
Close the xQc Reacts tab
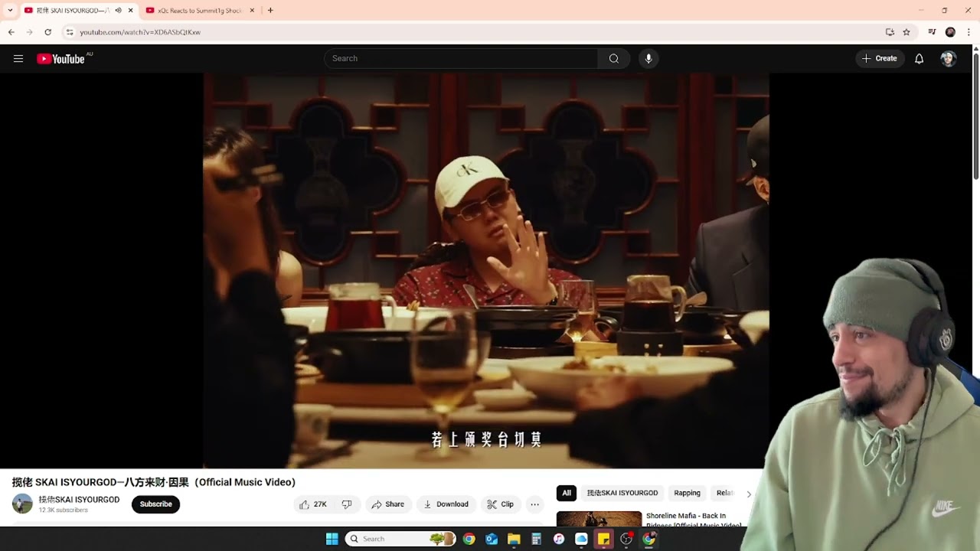[252, 10]
